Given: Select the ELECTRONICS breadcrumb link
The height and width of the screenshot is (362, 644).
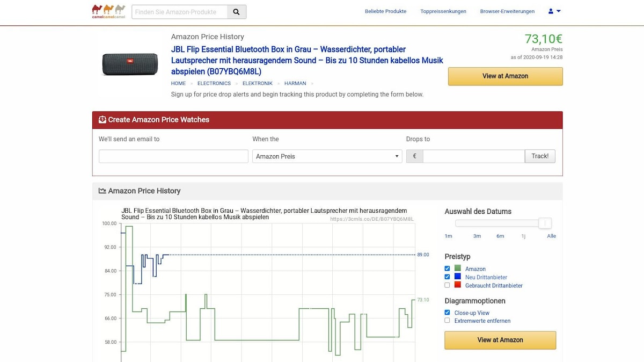Looking at the screenshot, I should click(214, 83).
